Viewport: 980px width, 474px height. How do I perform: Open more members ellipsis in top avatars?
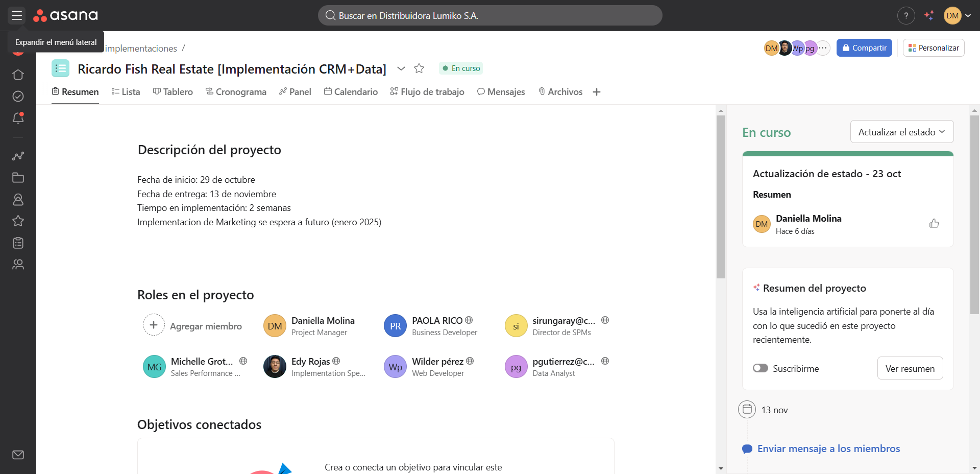(823, 48)
